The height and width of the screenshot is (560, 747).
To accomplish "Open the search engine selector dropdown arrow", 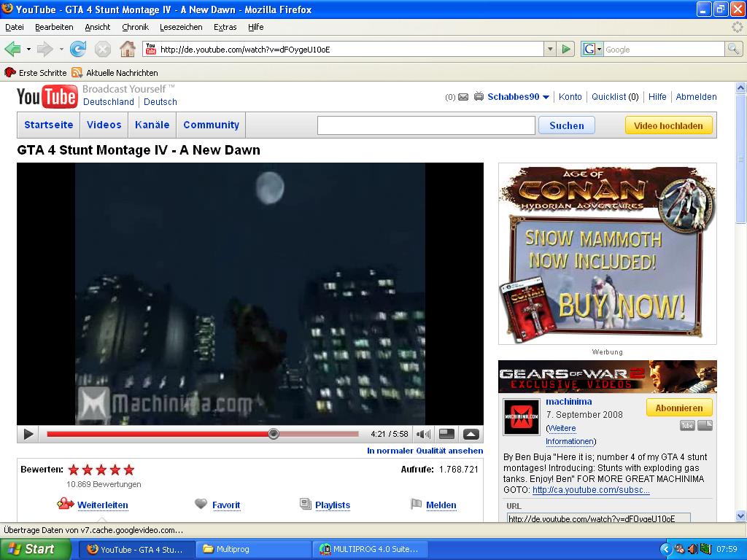I will (x=600, y=49).
